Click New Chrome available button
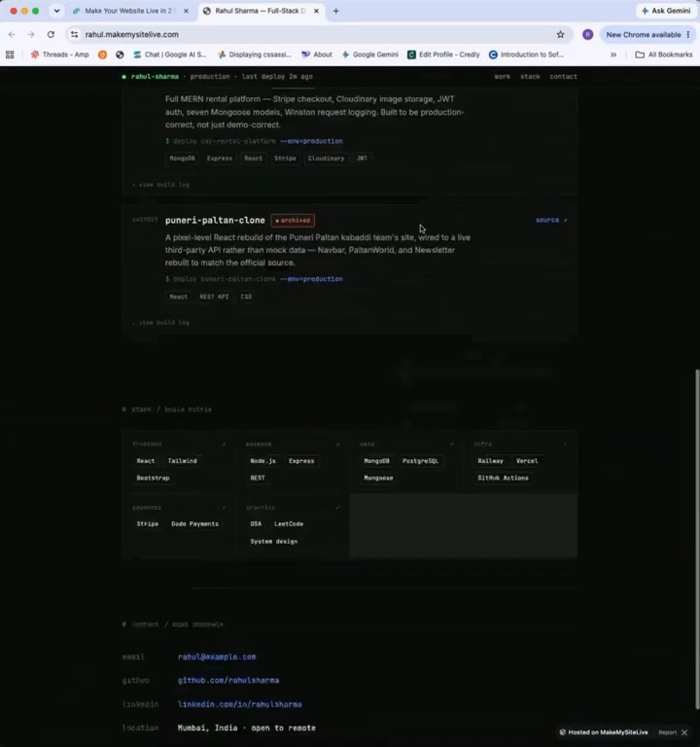This screenshot has width=700, height=747. [643, 34]
